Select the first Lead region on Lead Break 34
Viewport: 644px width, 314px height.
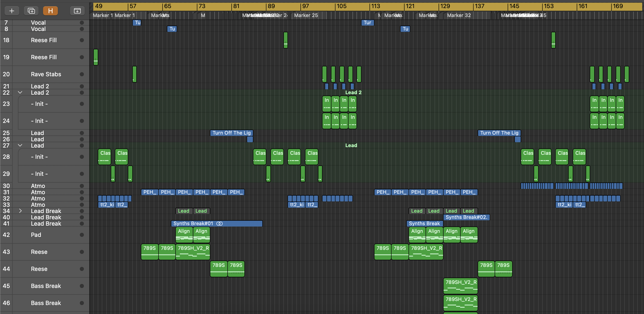[x=184, y=211]
